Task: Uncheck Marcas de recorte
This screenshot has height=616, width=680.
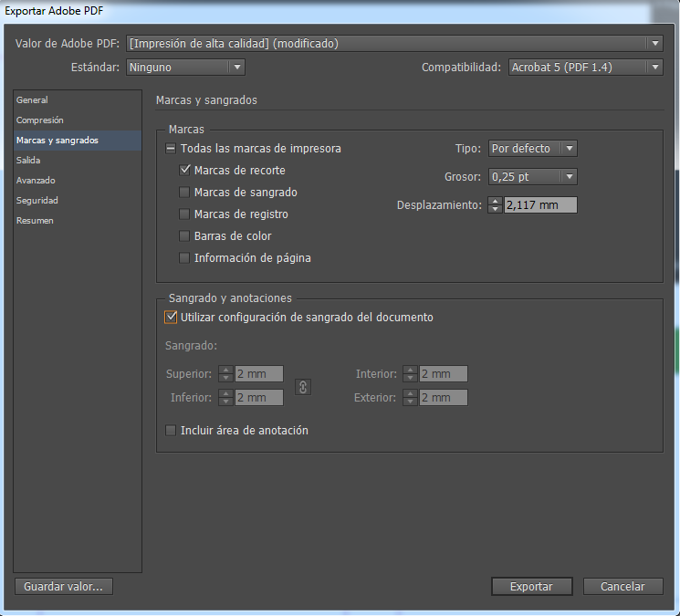Action: (184, 170)
